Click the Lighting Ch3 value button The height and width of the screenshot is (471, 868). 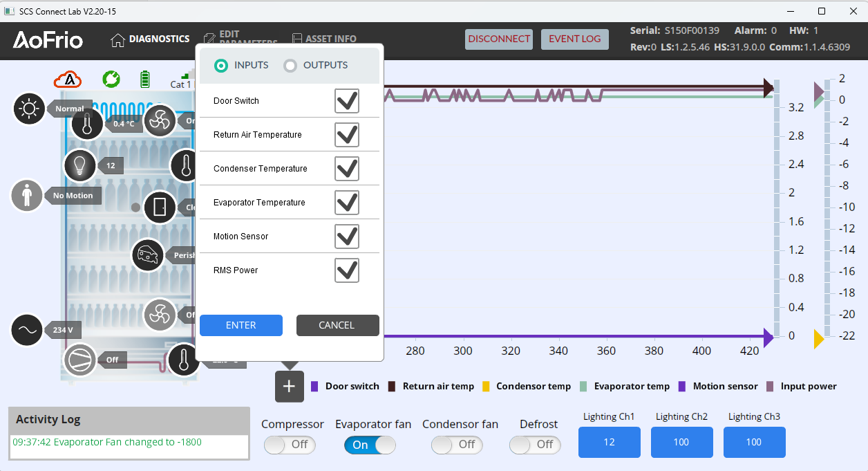click(x=755, y=443)
